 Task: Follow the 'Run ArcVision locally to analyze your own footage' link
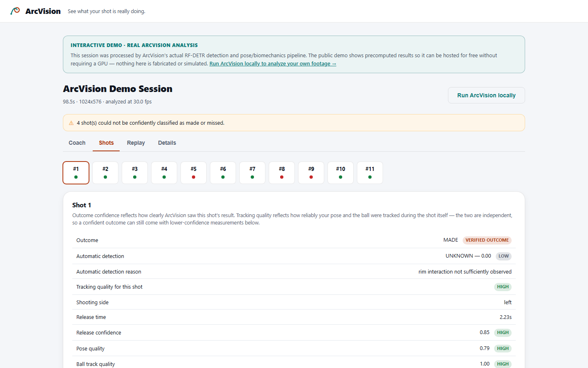(273, 64)
